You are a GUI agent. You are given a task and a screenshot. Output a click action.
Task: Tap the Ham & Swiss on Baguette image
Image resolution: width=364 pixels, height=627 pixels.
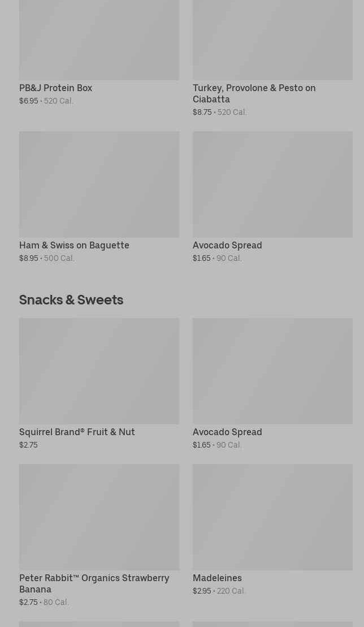tap(99, 184)
